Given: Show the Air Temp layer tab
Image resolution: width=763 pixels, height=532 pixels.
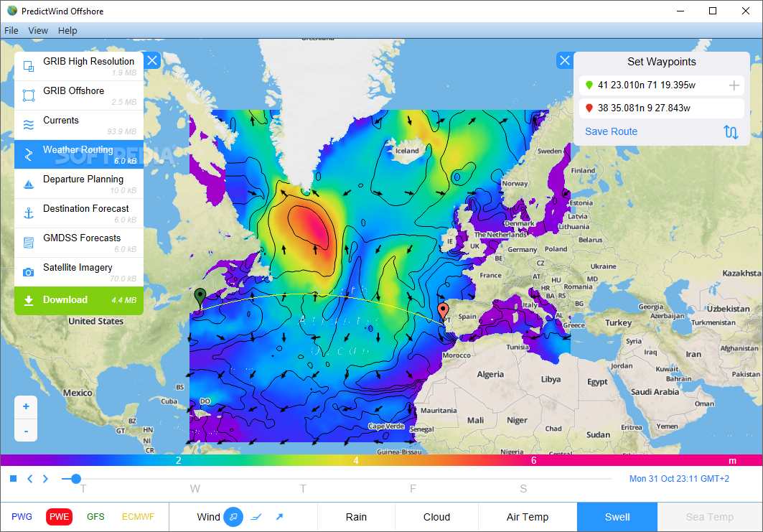Looking at the screenshot, I should pos(528,517).
